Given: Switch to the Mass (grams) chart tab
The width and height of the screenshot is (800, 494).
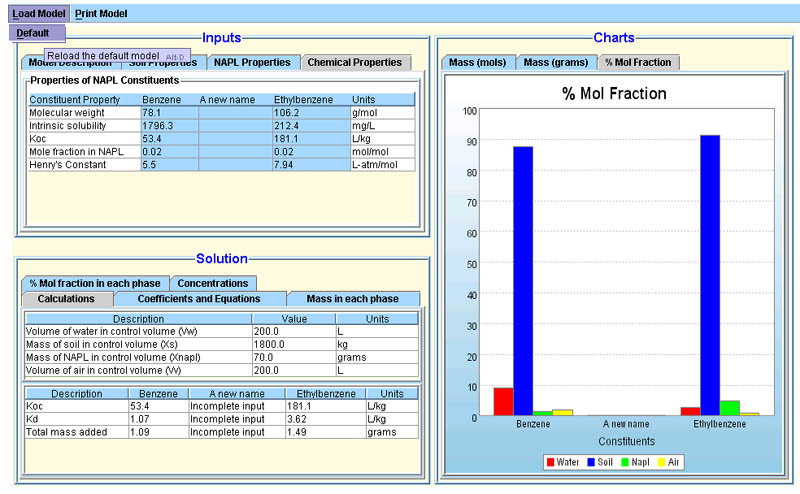Looking at the screenshot, I should tap(555, 62).
